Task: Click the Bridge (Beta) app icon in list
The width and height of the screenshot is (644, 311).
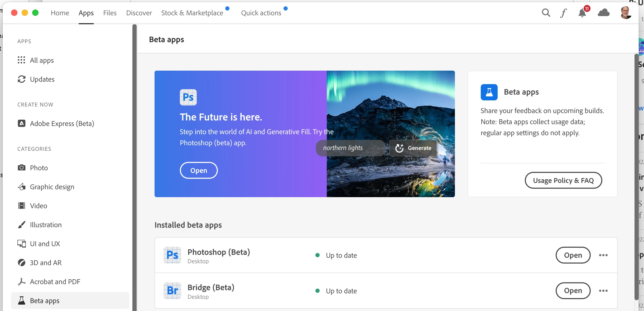Action: [172, 290]
